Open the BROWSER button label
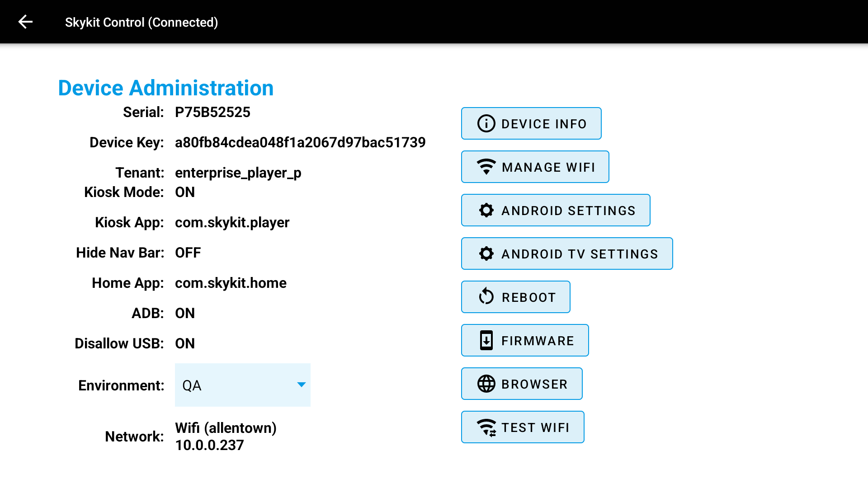The height and width of the screenshot is (488, 868). pyautogui.click(x=534, y=384)
